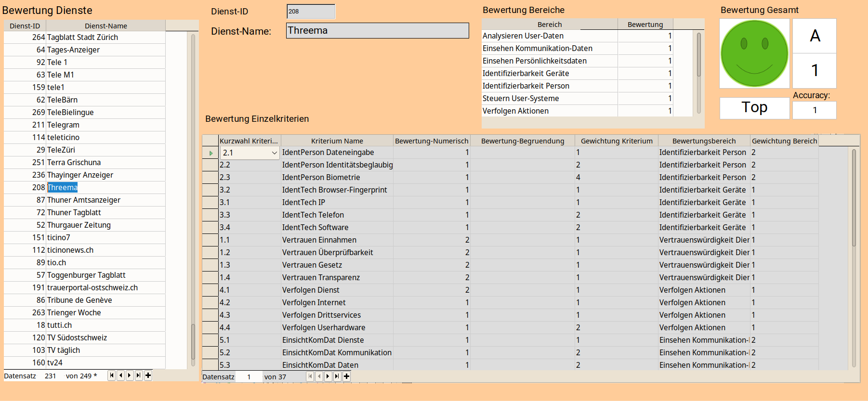This screenshot has height=401, width=868.
Task: Go to previous record in Dienste list
Action: tap(120, 375)
